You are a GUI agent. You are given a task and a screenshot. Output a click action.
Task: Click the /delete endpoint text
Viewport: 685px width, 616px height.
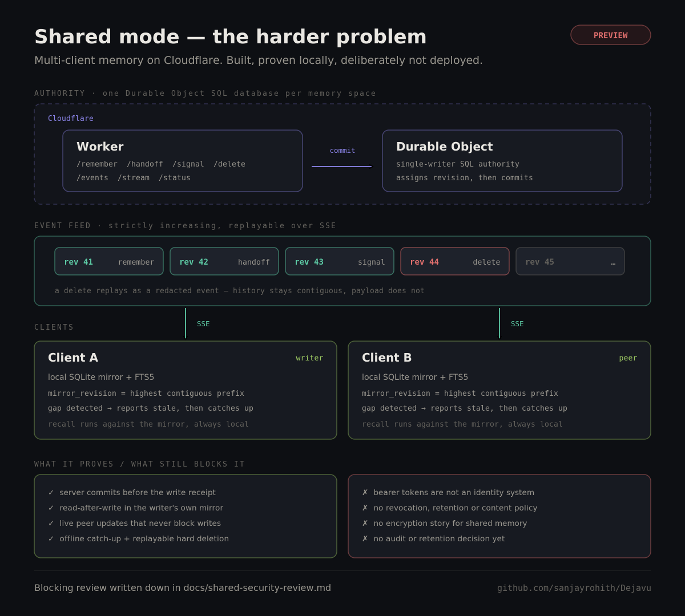(x=229, y=164)
